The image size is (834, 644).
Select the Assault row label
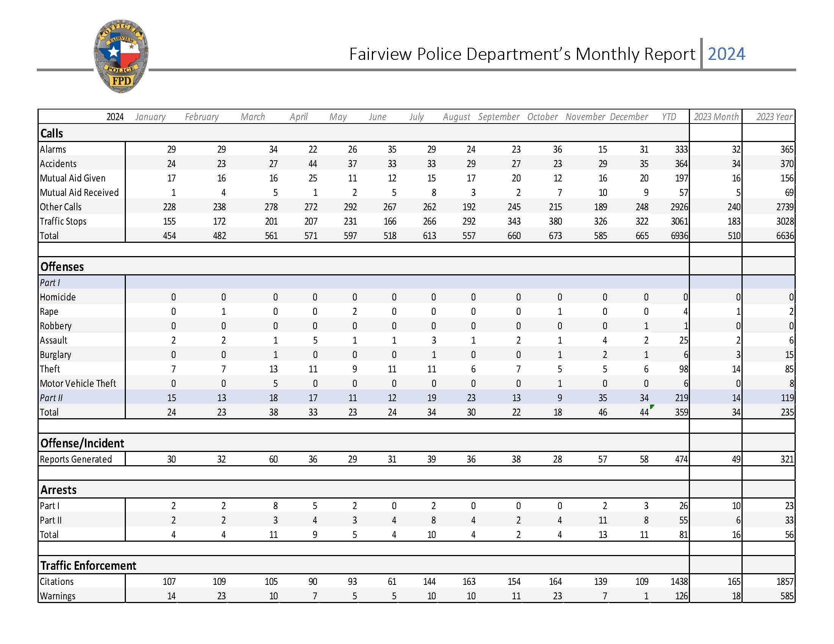tap(53, 340)
